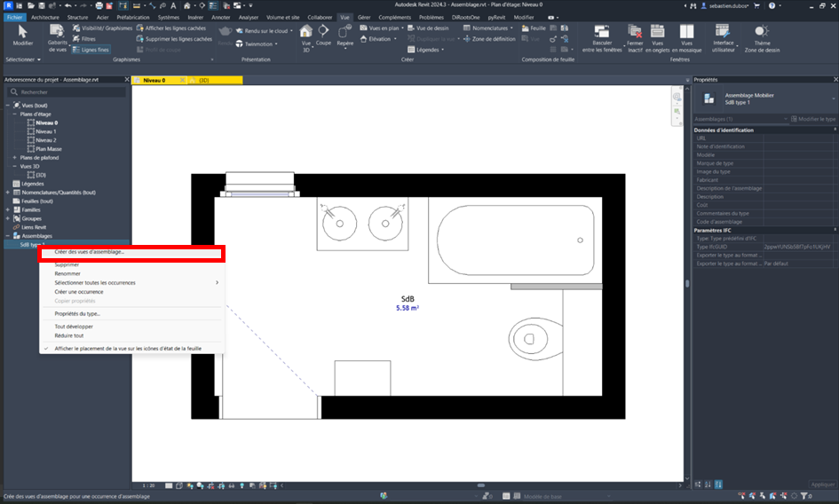Viewport: 839px width, 504px height.
Task: Expand the Familles tree node
Action: click(8, 209)
